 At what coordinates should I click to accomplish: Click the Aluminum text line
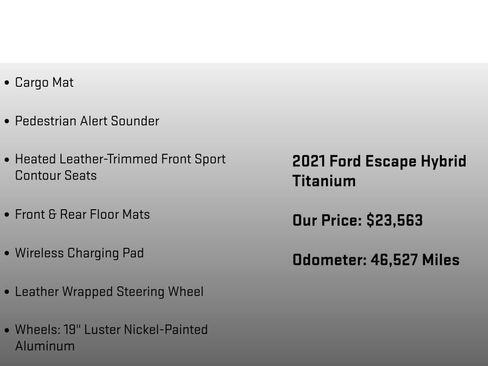tap(45, 346)
